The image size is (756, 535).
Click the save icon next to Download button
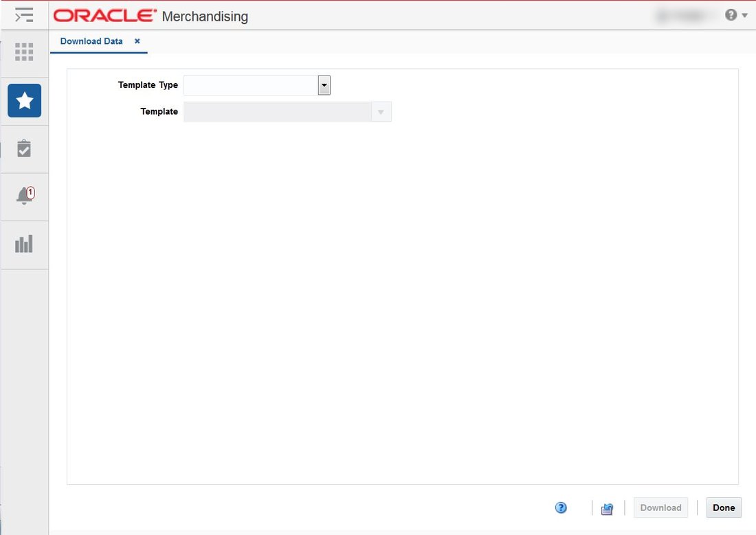coord(607,509)
